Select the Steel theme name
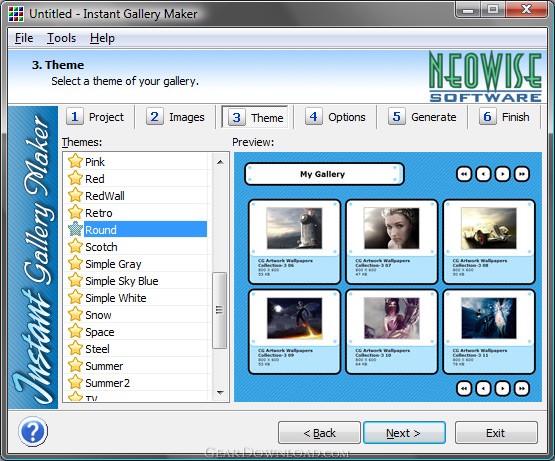This screenshot has height=461, width=555. coord(97,349)
